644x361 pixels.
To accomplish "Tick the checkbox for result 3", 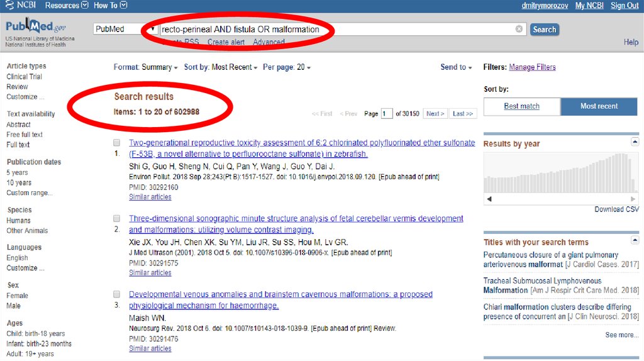I will coord(117,294).
